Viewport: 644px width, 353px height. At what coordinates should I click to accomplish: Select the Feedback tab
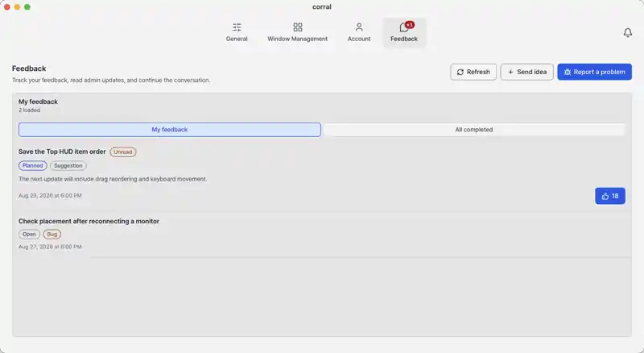[404, 33]
